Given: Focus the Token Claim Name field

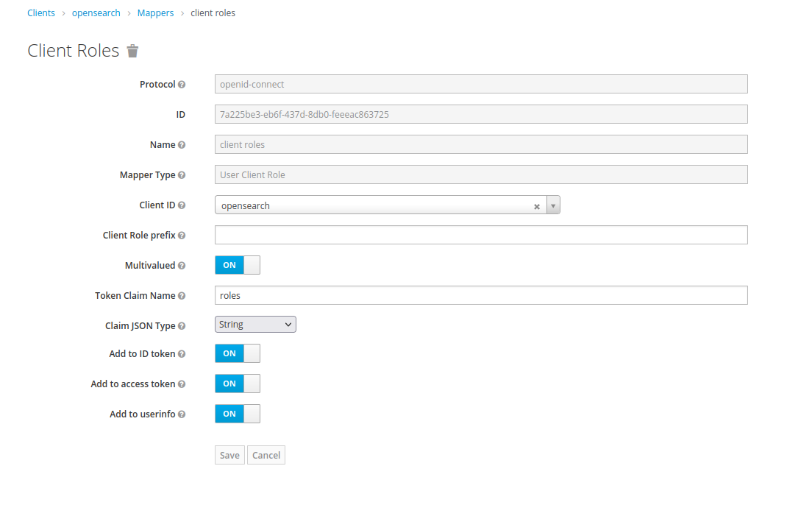Looking at the screenshot, I should [481, 295].
